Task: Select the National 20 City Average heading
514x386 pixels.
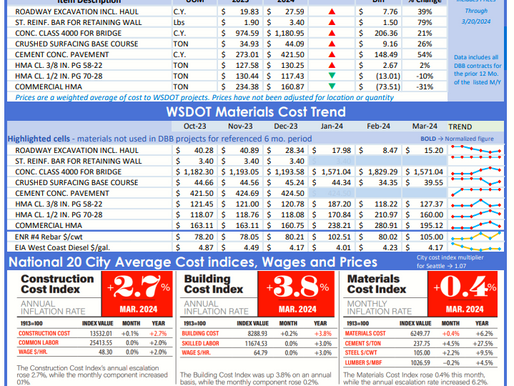Action: (193, 262)
